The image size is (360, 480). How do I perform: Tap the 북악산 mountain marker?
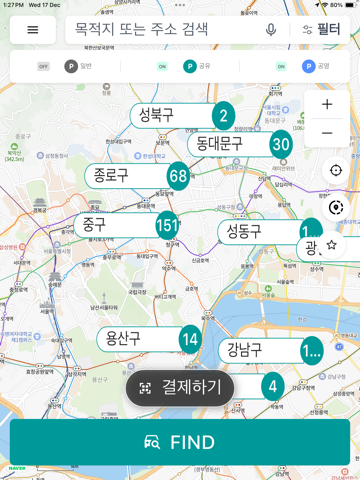14,153
